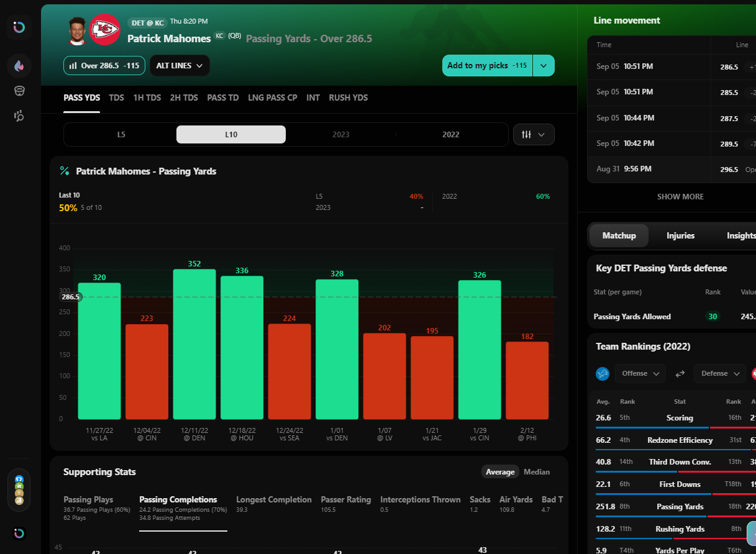Click the 223-yard bar for 12/04/22 @ CIN
This screenshot has width=756, height=554.
tap(147, 371)
